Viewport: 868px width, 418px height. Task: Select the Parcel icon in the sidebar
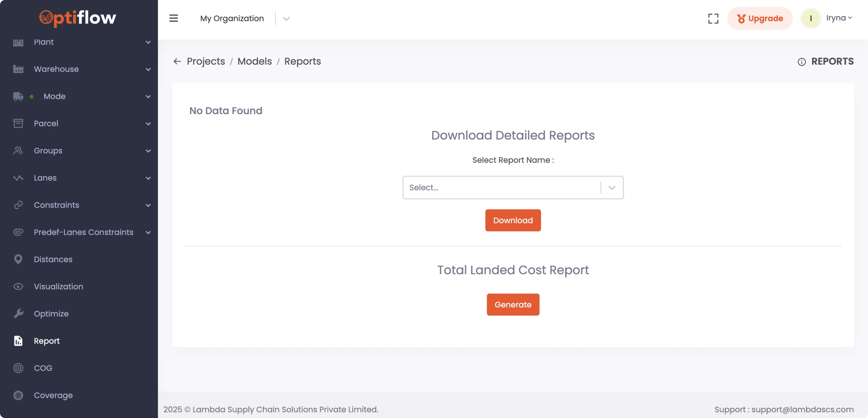18,123
